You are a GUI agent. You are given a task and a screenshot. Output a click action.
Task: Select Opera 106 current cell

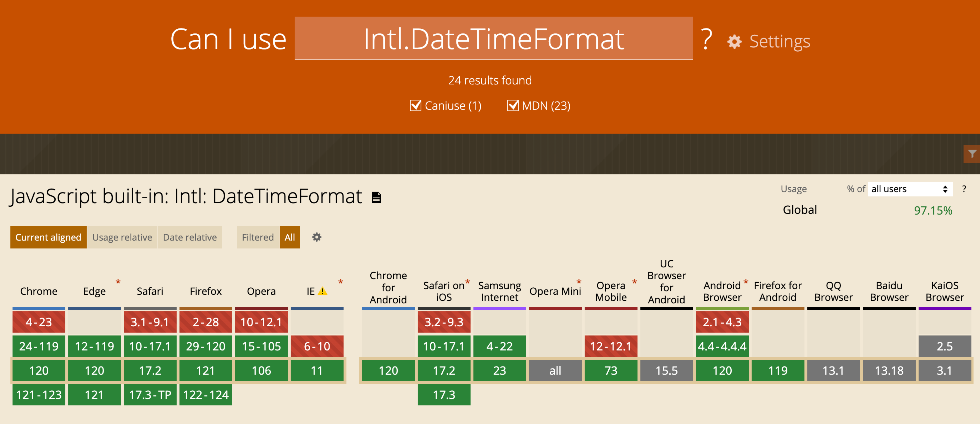click(x=261, y=370)
